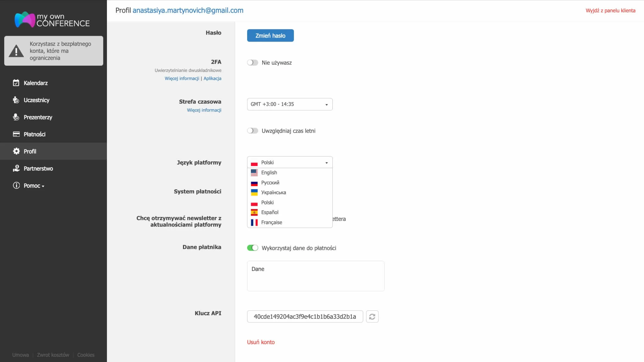Enable the Uwzględniaj czas letni toggle
Screen dimensions: 644x362
(x=253, y=130)
